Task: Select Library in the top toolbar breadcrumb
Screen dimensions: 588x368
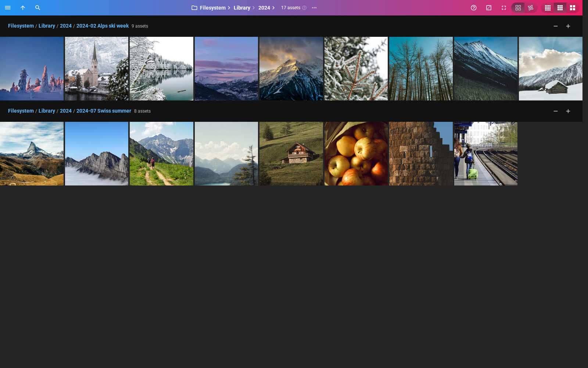Action: (x=242, y=8)
